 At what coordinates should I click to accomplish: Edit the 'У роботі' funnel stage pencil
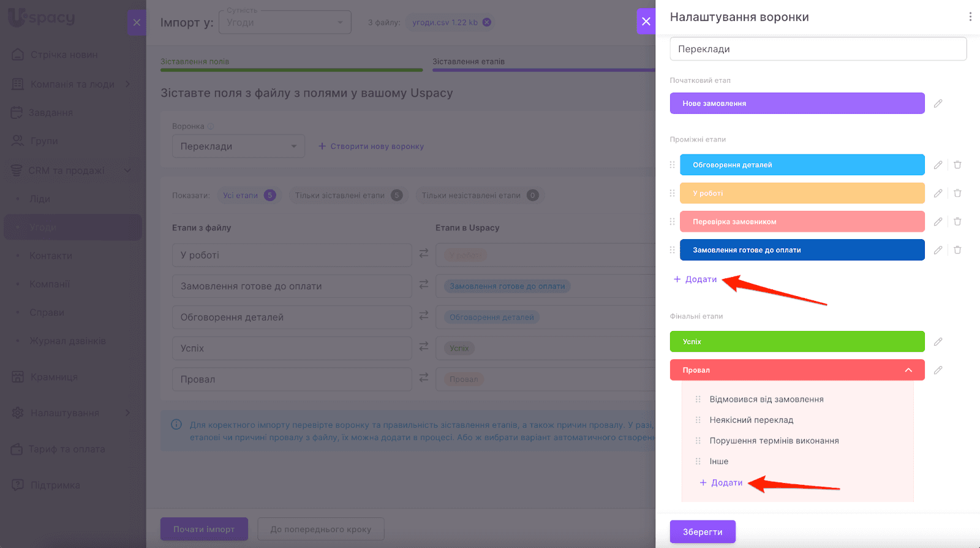pyautogui.click(x=938, y=193)
